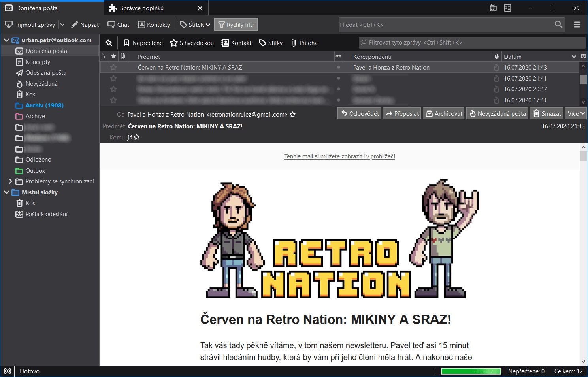Click the message list scrollbar thumb
588x377 pixels.
[583, 79]
